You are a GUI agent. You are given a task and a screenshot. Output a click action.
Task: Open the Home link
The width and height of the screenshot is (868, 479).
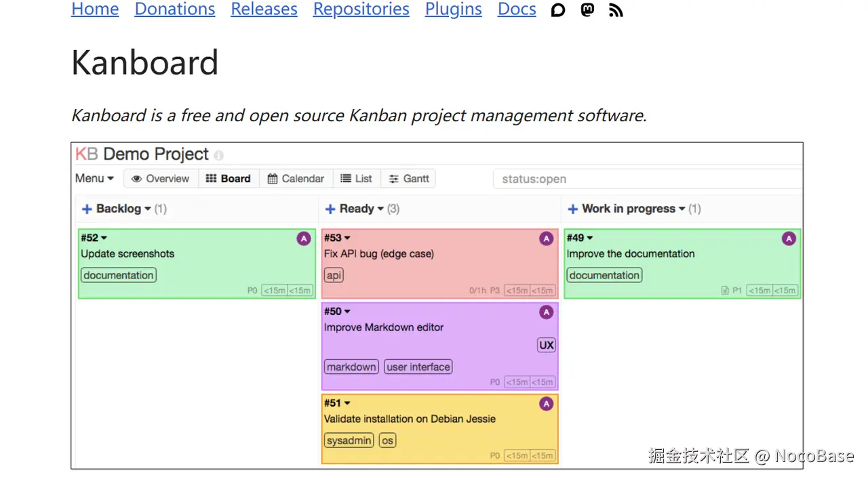[x=95, y=9]
